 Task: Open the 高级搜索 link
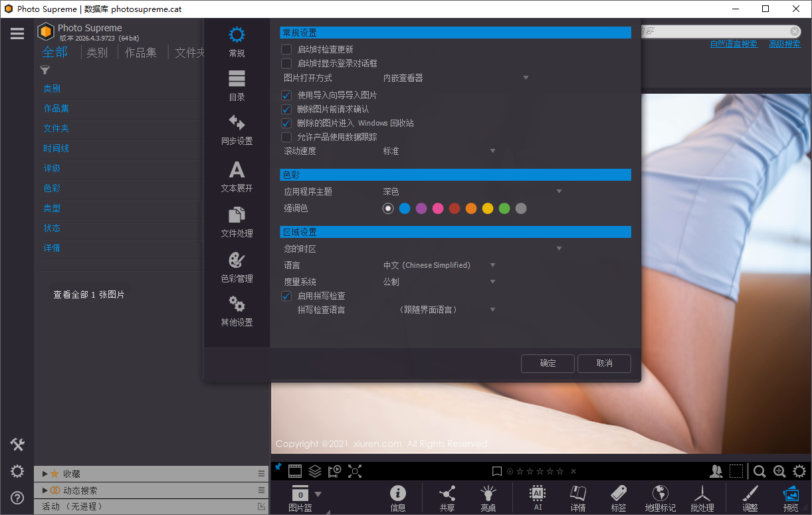click(785, 44)
